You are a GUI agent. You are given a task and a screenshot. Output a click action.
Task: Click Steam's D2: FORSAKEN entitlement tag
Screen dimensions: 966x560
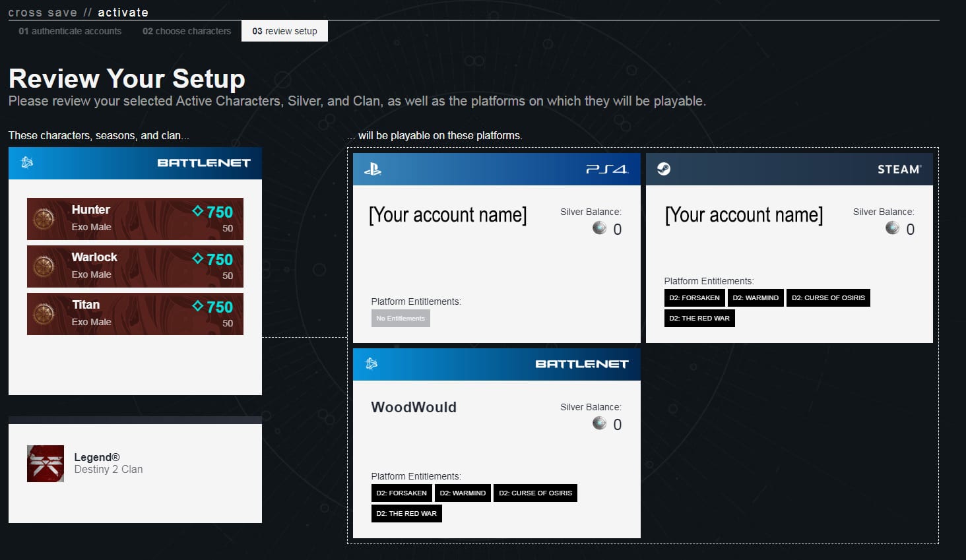point(694,298)
